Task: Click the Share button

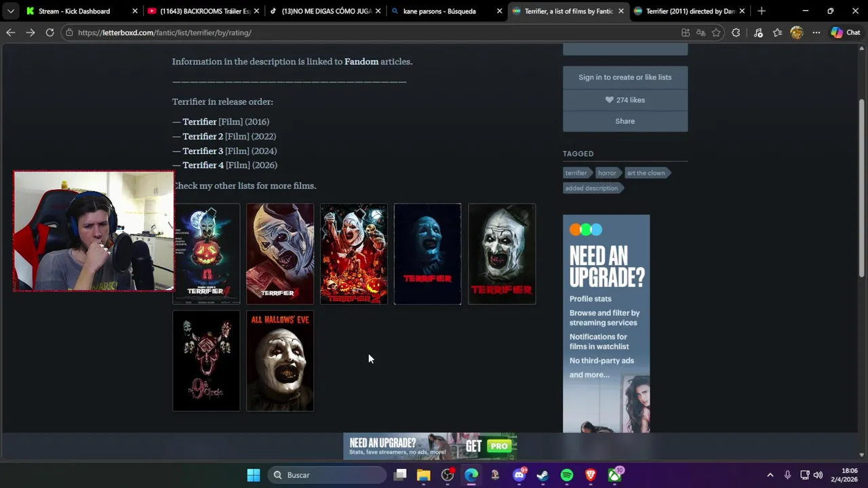Action: pos(625,121)
